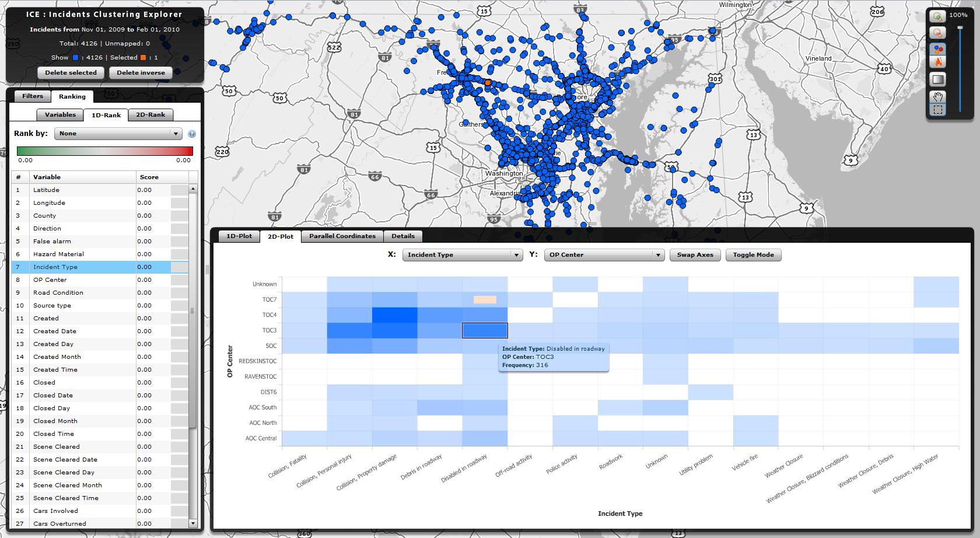The height and width of the screenshot is (538, 980).
Task: Open the Filters tab
Action: click(33, 96)
